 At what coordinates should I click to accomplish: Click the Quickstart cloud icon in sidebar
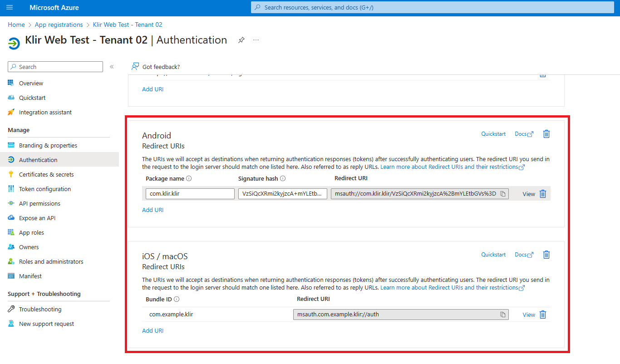point(11,98)
